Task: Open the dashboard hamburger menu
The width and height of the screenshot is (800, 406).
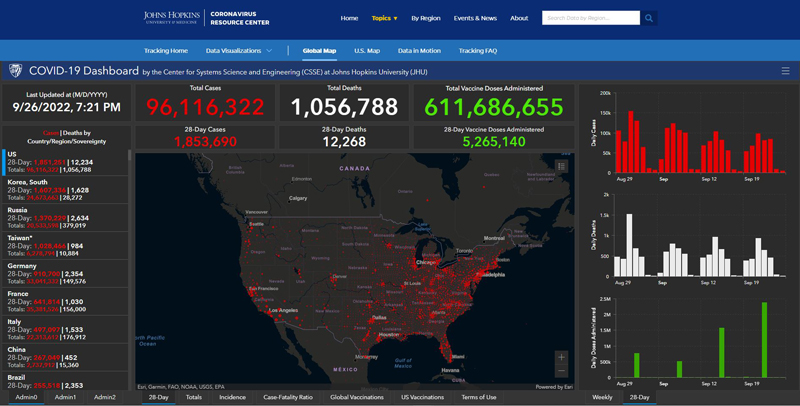Action: (785, 71)
